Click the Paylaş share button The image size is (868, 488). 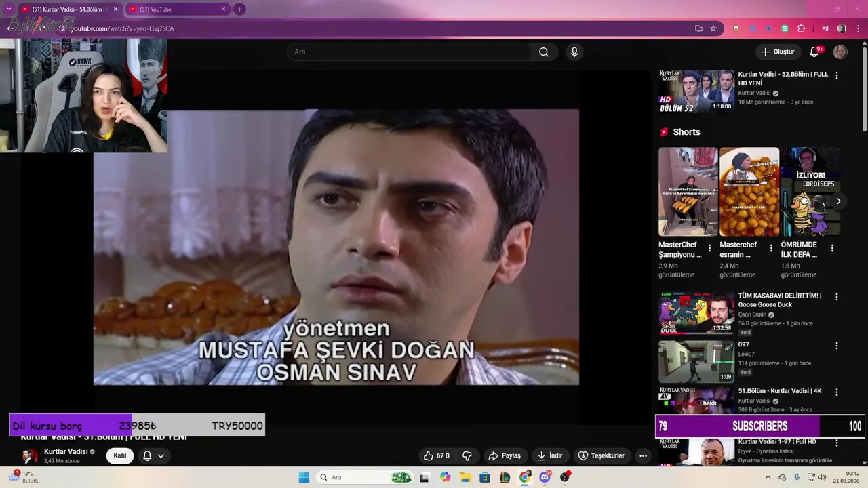(x=505, y=455)
